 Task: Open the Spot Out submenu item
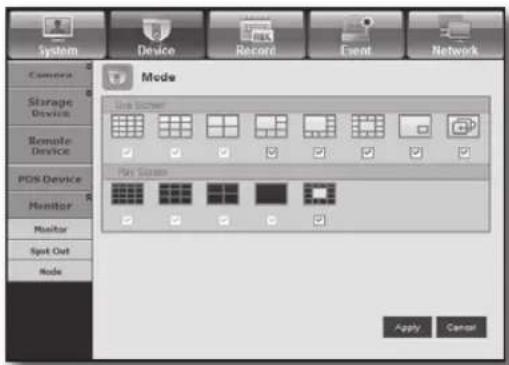pyautogui.click(x=50, y=251)
